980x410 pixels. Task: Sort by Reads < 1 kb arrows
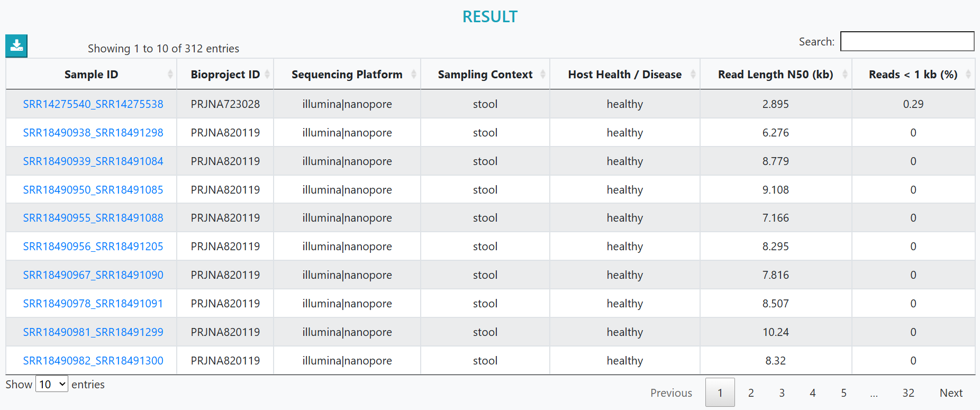(968, 75)
